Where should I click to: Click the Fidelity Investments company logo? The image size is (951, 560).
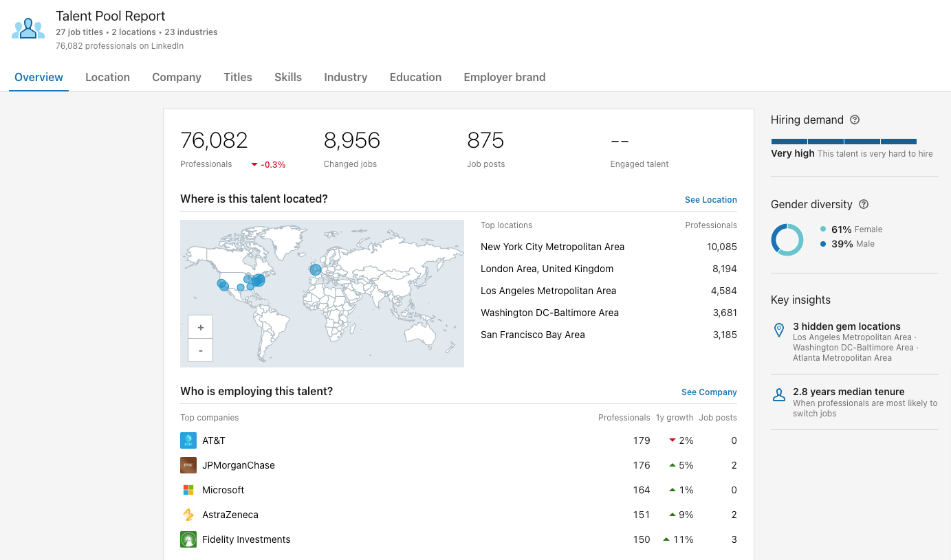point(188,539)
